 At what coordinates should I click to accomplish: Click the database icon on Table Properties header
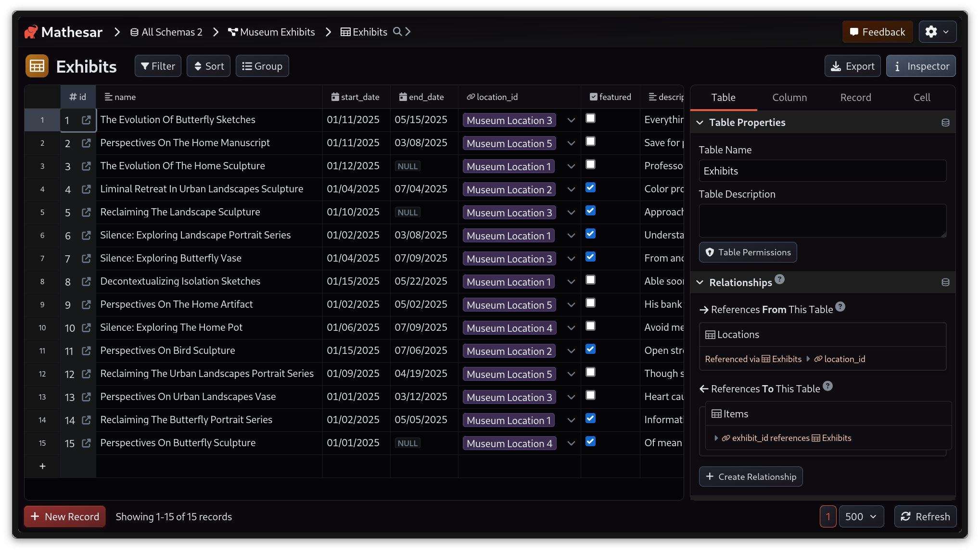945,122
